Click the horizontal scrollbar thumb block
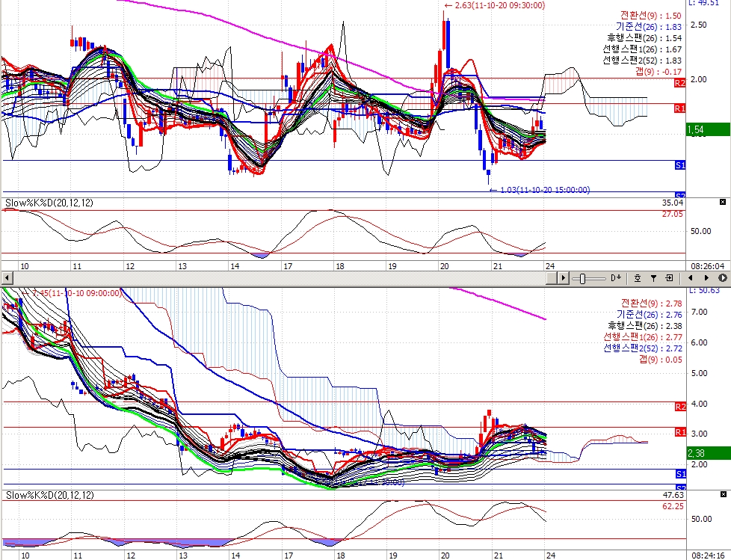The height and width of the screenshot is (560, 731). tap(552, 278)
